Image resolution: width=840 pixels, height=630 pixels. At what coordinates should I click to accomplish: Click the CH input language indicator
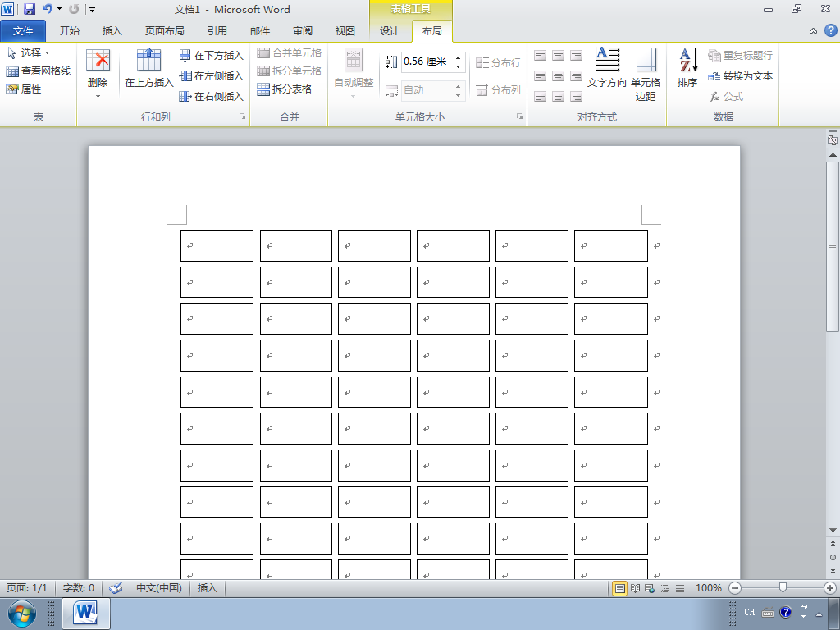pyautogui.click(x=750, y=612)
